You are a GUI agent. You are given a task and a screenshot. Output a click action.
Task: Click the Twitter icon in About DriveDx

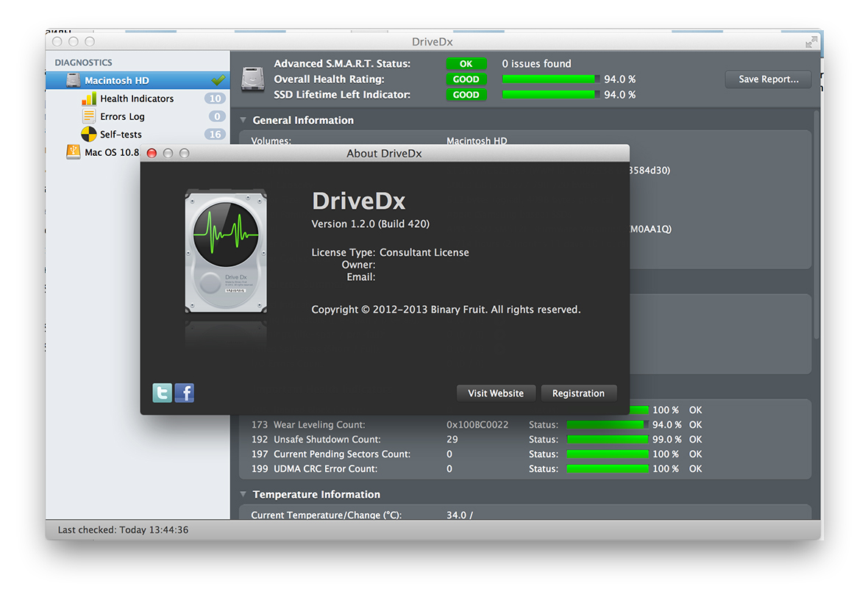(x=162, y=393)
